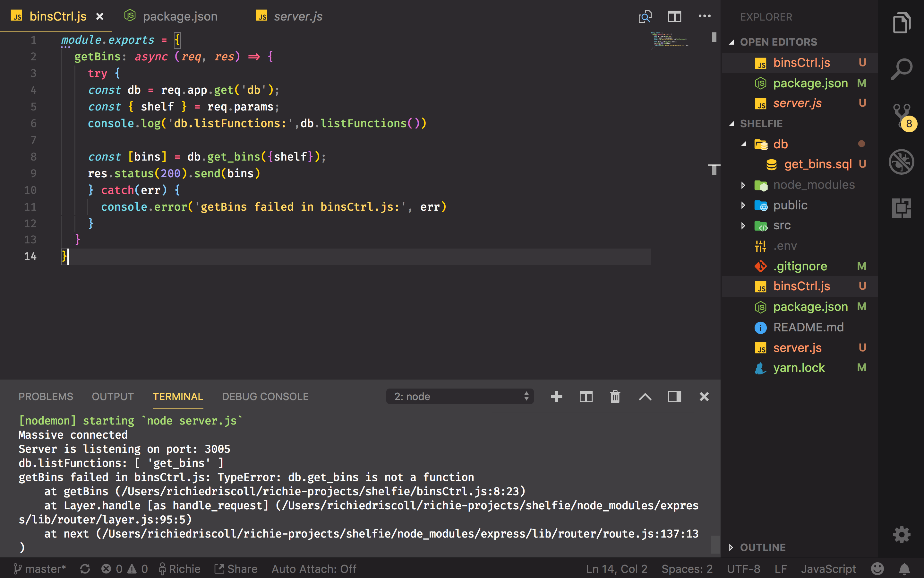Open the Manage gear settings icon

902,534
